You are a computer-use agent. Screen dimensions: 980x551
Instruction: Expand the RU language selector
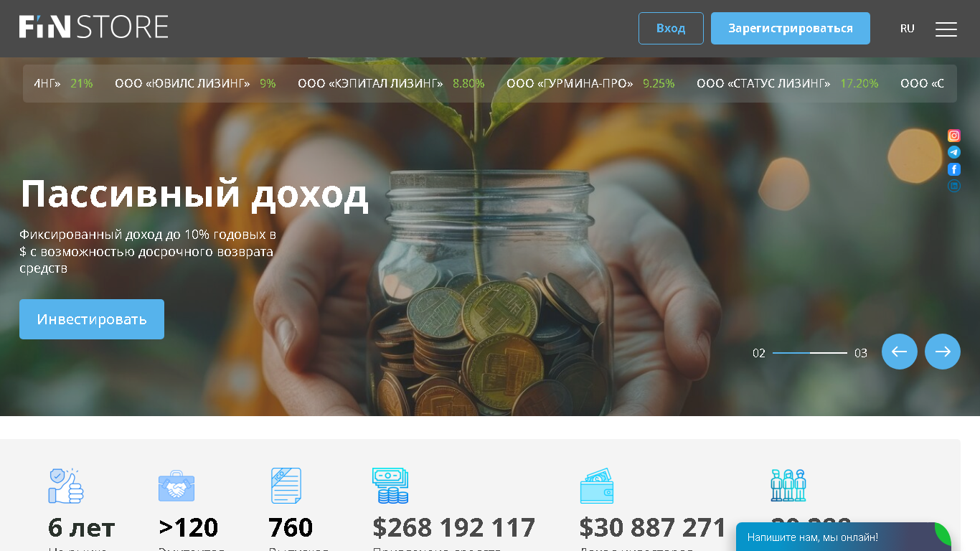pos(908,29)
